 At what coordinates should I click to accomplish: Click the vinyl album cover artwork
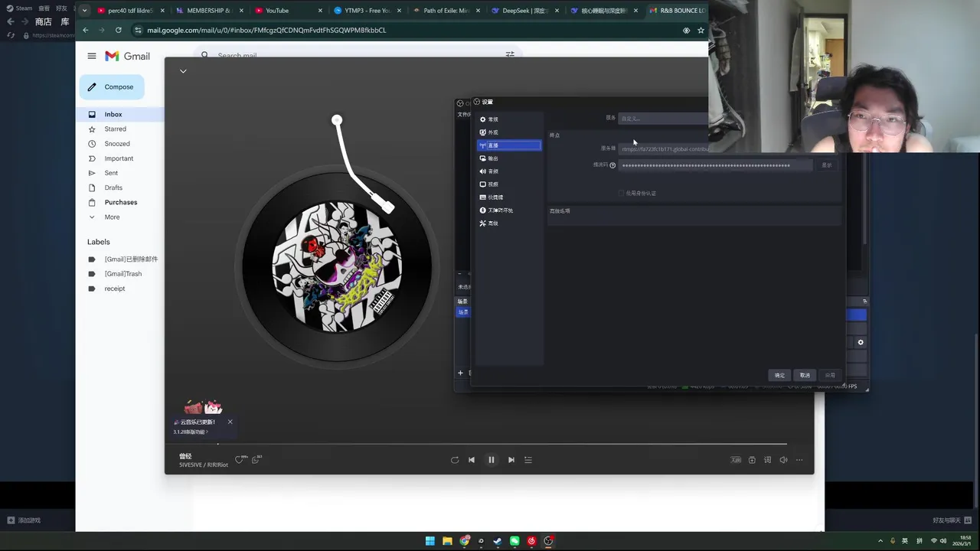(x=337, y=266)
